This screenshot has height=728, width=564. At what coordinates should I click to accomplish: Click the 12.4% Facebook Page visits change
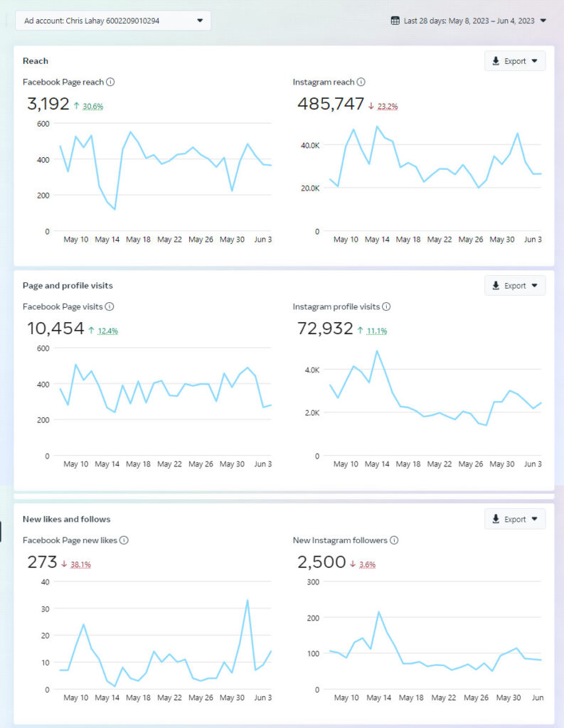[108, 331]
